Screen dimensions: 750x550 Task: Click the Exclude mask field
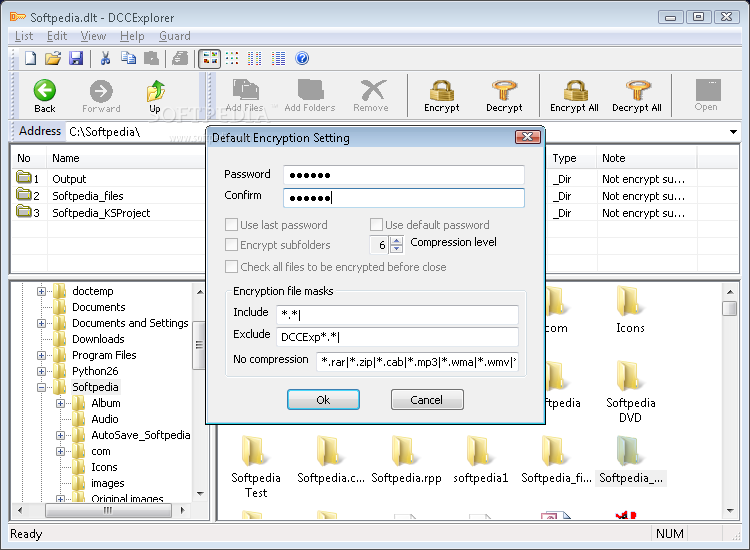pyautogui.click(x=397, y=337)
